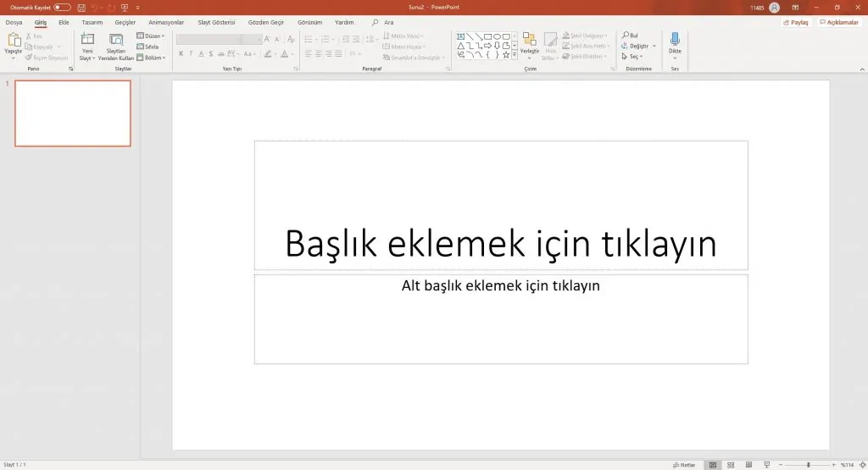Image resolution: width=868 pixels, height=470 pixels.
Task: Expand the Düzen layout dropdown
Action: (x=151, y=36)
